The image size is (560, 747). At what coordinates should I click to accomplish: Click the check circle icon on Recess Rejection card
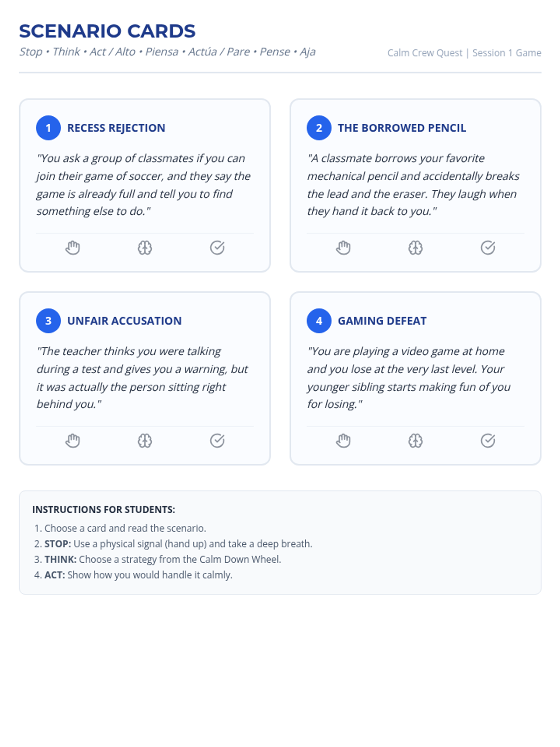pos(217,247)
